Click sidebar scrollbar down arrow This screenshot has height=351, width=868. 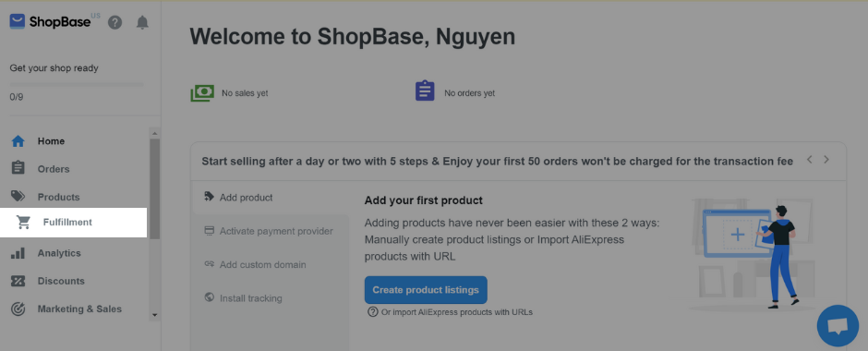[154, 315]
